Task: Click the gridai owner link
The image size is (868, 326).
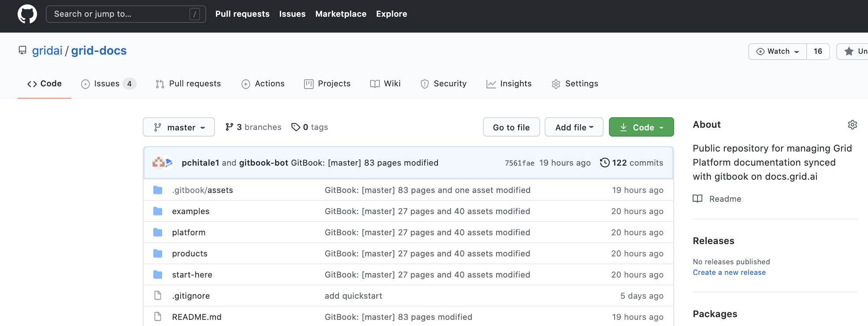Action: [x=47, y=51]
